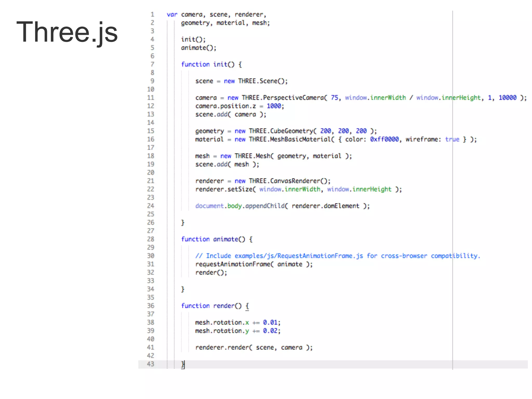Click the 'function animate()' declaration
The height and width of the screenshot is (399, 532).
[217, 239]
